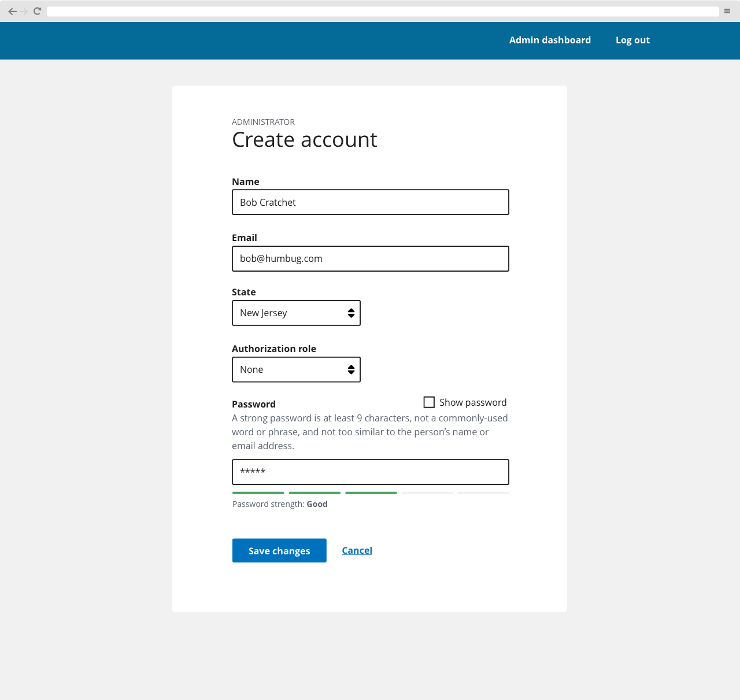Viewport: 740px width, 700px height.
Task: Click the browser forward arrow icon
Action: 24,10
